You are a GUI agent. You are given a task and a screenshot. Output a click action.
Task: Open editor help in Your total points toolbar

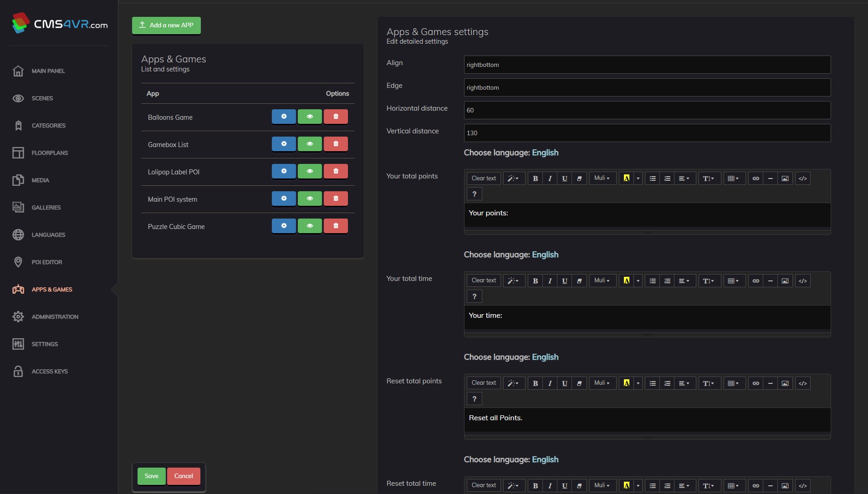474,194
